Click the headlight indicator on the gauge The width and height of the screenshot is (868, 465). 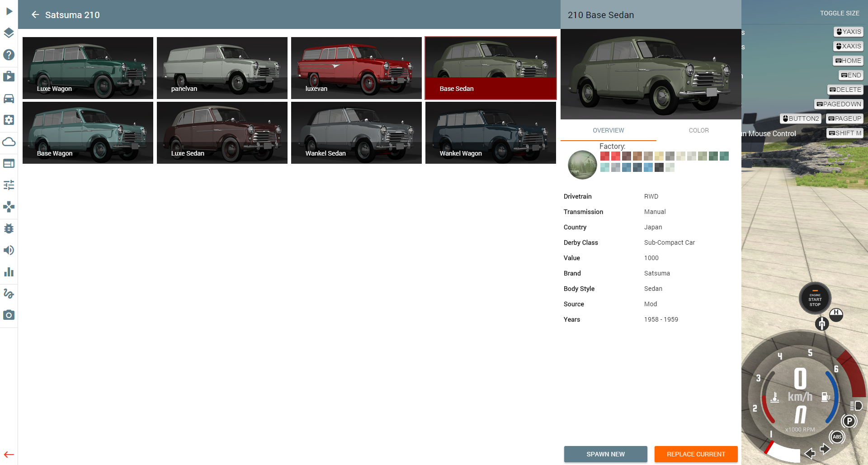point(856,406)
